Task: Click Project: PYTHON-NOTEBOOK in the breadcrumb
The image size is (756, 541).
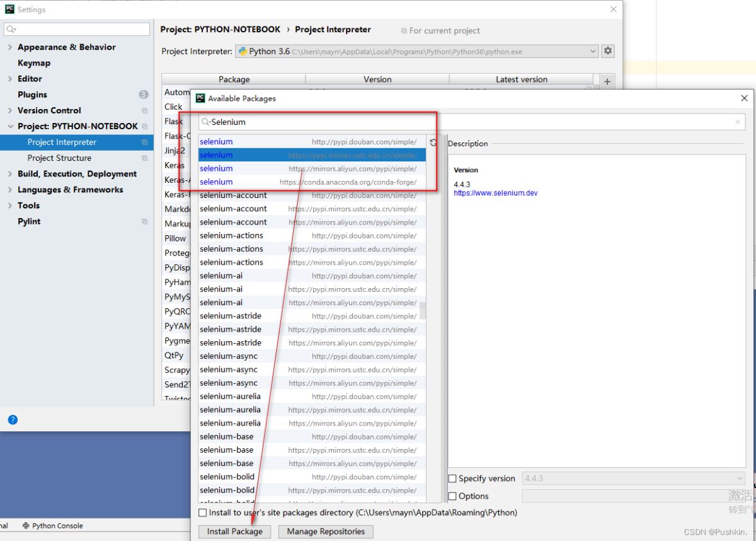Action: coord(220,30)
